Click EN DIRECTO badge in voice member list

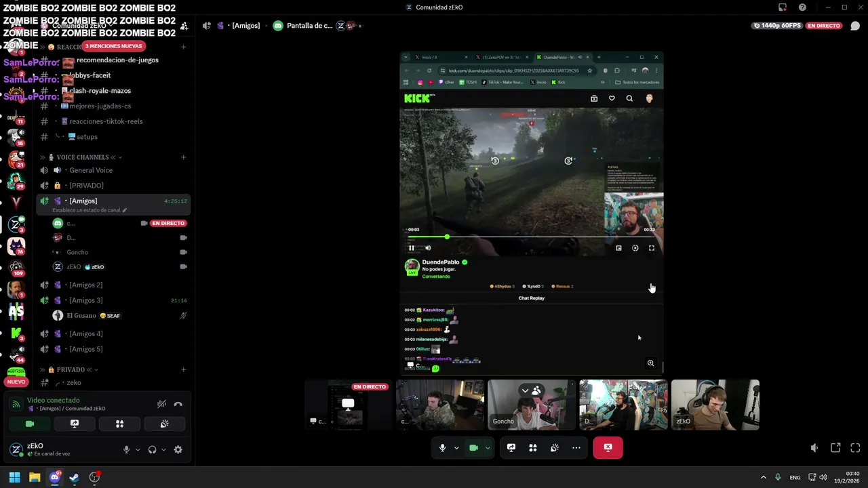click(x=168, y=223)
